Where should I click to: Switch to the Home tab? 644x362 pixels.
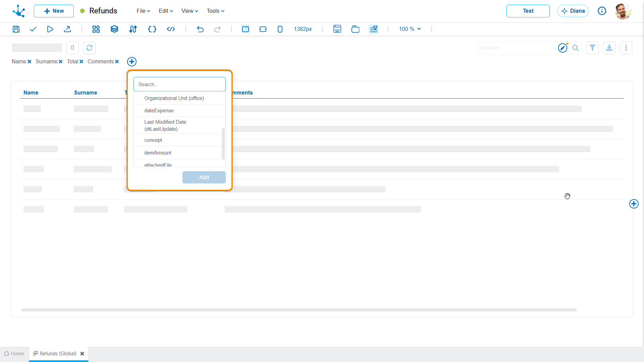[14, 354]
